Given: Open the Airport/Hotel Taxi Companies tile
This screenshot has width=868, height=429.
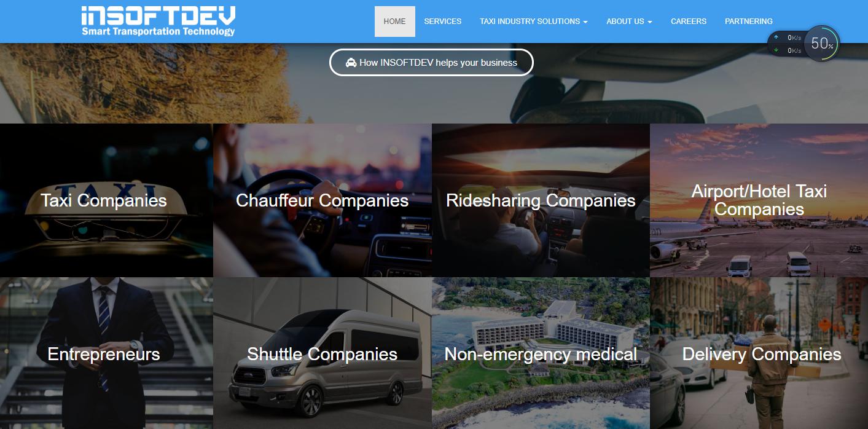Looking at the screenshot, I should click(x=759, y=200).
